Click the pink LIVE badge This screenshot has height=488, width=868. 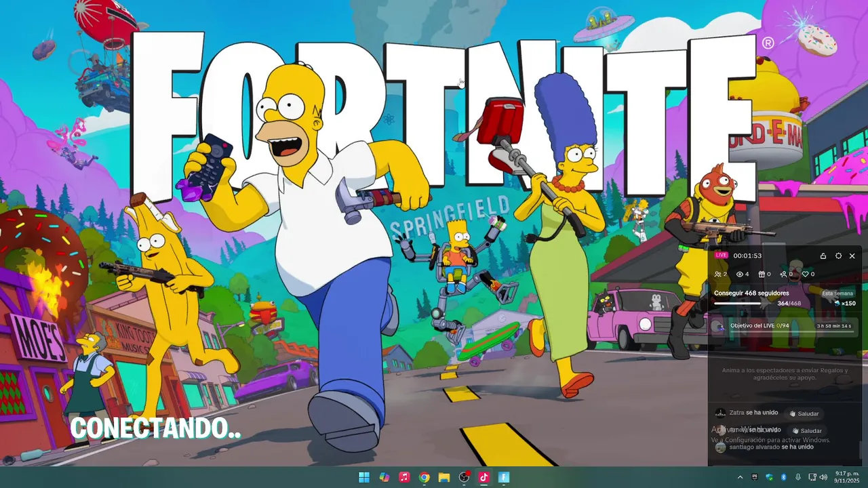721,256
